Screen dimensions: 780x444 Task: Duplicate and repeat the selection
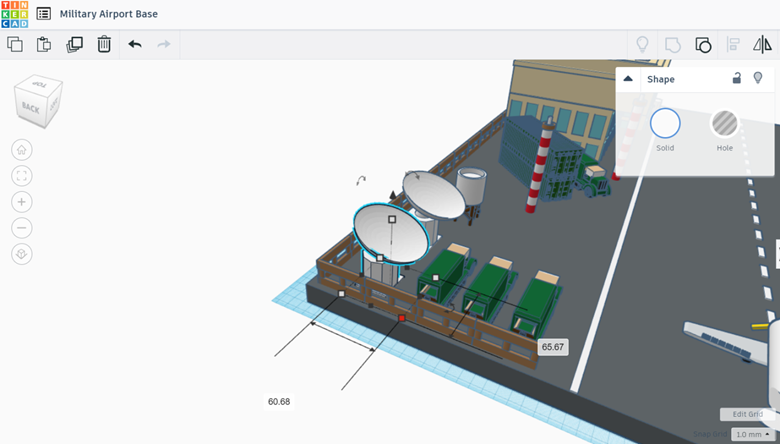click(x=75, y=44)
